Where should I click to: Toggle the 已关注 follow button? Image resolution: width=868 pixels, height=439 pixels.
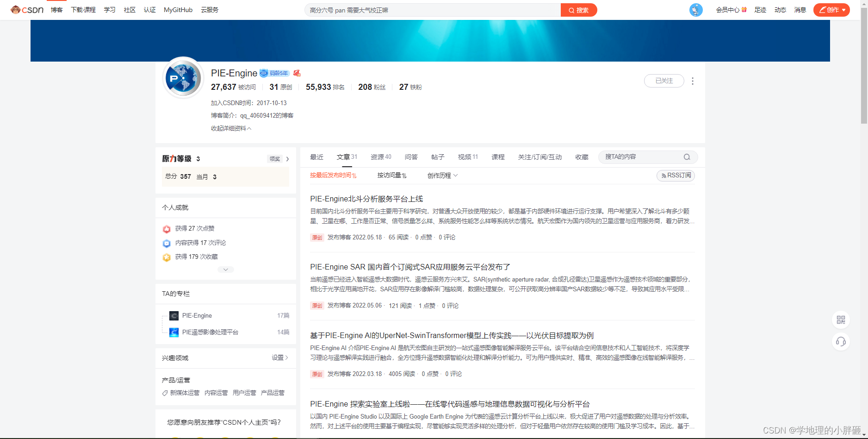664,81
